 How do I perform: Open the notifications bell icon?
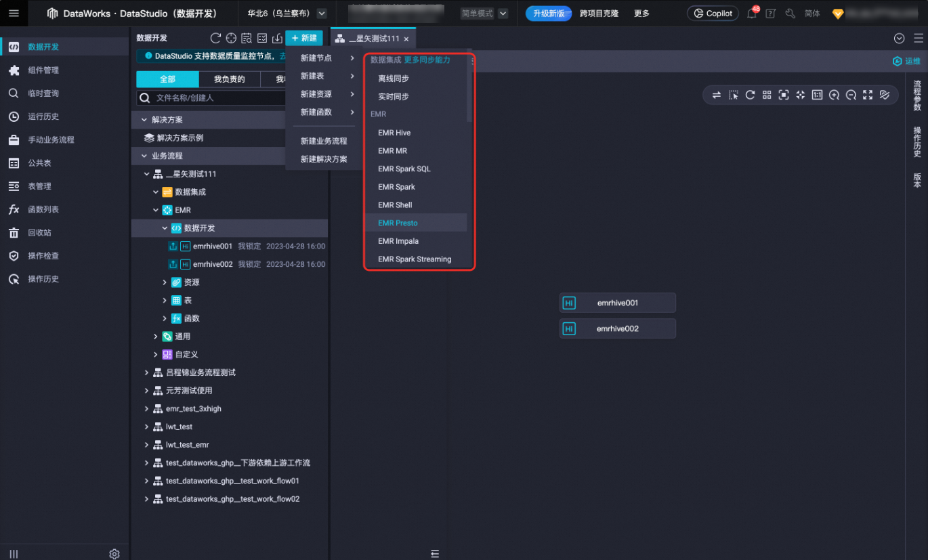(752, 14)
